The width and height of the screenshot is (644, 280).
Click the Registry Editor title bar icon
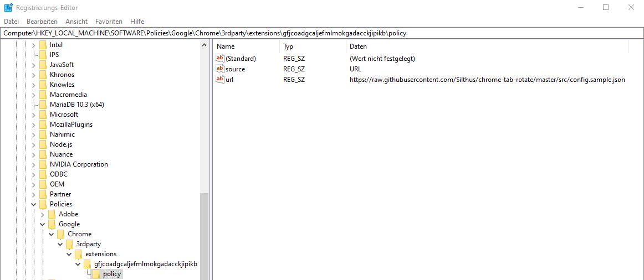click(8, 7)
